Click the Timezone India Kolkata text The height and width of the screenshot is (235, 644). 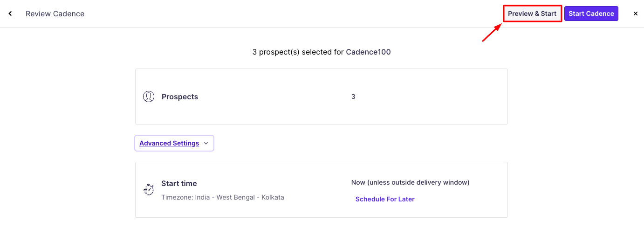223,197
